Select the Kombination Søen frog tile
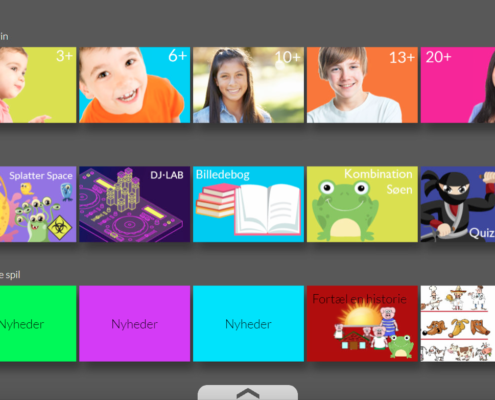This screenshot has height=400, width=495. [x=362, y=204]
